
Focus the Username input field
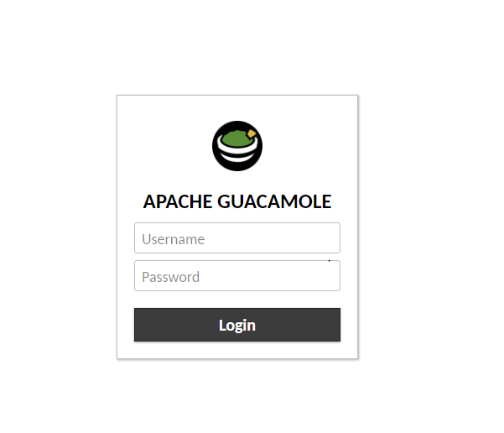pyautogui.click(x=237, y=237)
